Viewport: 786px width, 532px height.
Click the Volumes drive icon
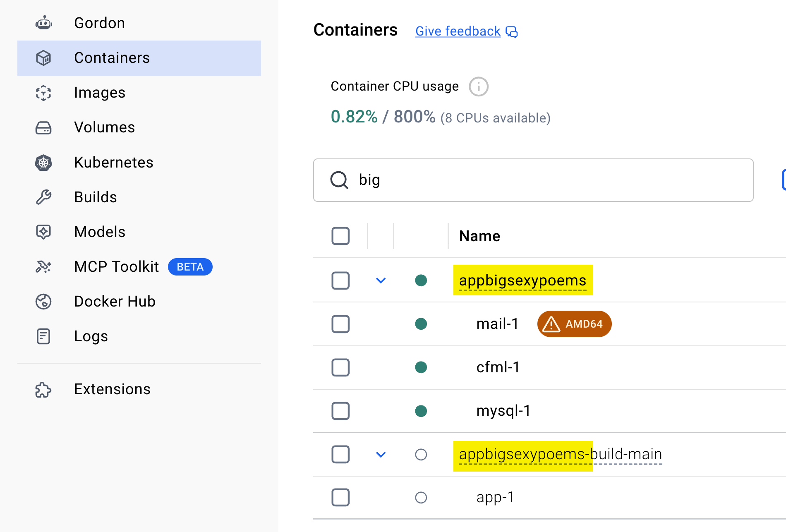[x=43, y=127]
